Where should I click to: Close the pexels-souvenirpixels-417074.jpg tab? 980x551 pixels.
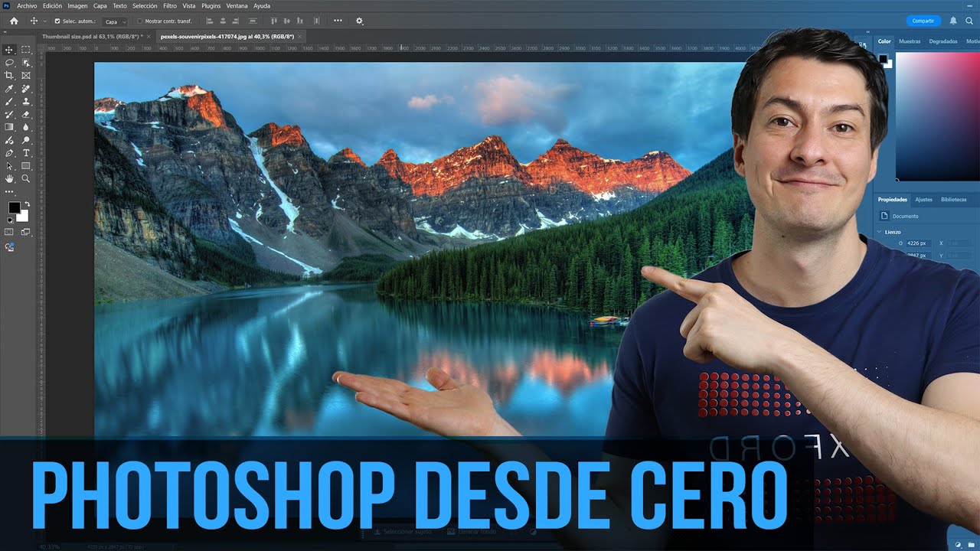300,36
